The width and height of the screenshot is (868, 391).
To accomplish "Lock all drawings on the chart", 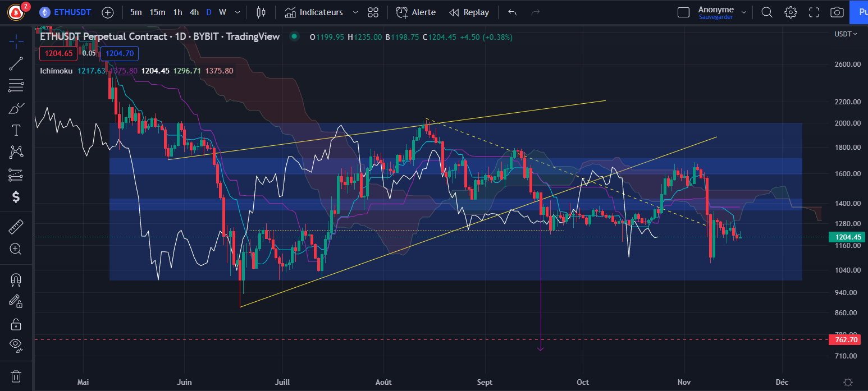I will click(x=16, y=324).
